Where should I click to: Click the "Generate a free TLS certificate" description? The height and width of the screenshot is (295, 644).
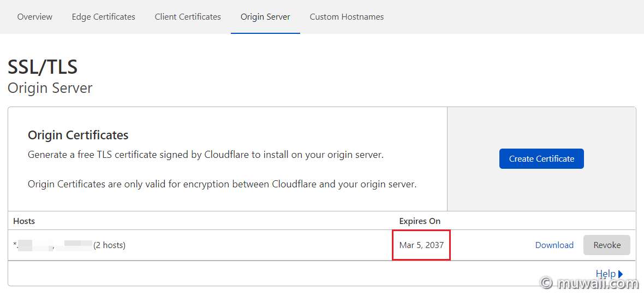point(206,155)
